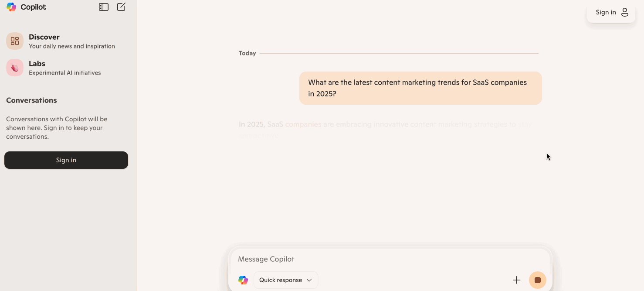Open Labs: Experimental AI initiatives
Image resolution: width=644 pixels, height=291 pixels.
66,68
